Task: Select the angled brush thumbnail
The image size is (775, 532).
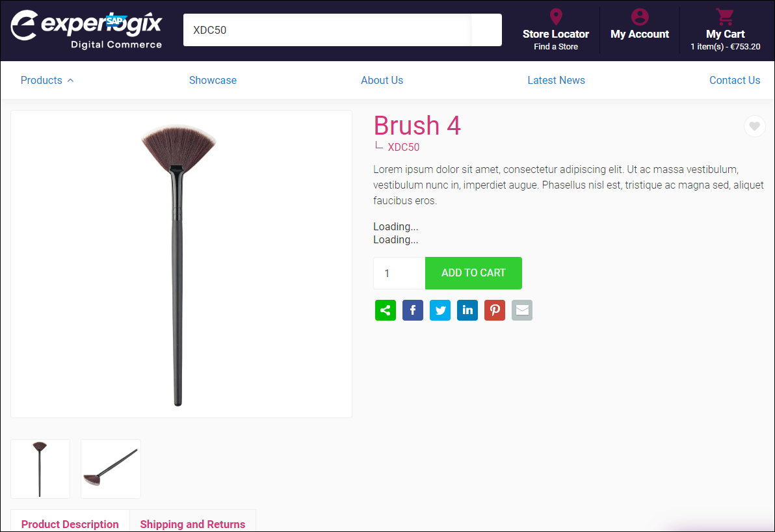Action: [x=111, y=469]
